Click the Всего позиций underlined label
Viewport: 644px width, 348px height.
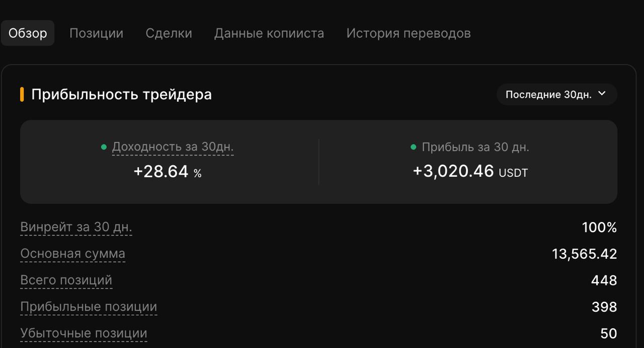66,280
